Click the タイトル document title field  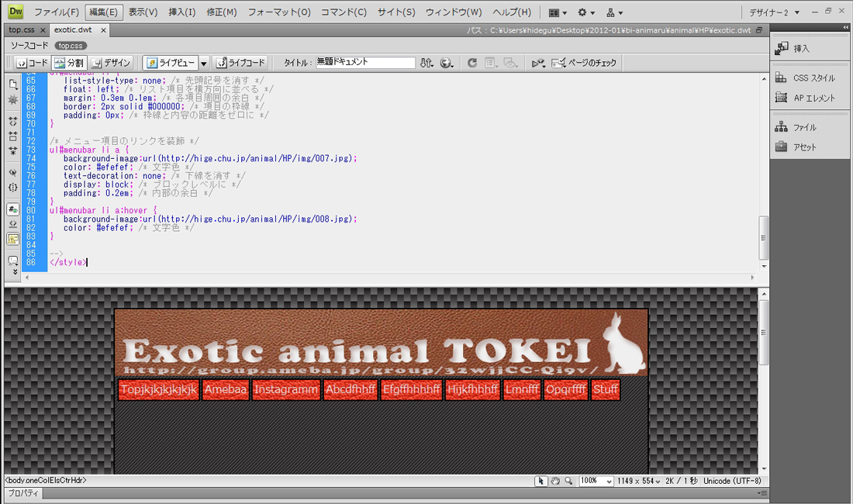point(364,63)
